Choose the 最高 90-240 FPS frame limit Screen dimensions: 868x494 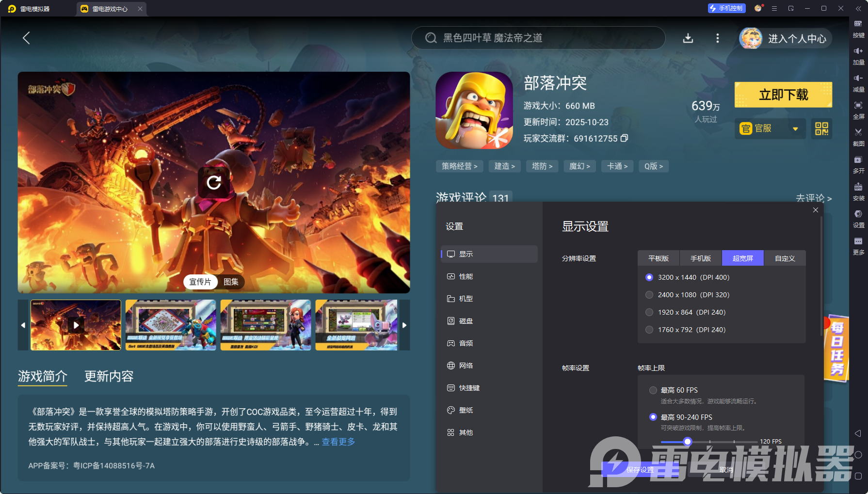pyautogui.click(x=681, y=417)
